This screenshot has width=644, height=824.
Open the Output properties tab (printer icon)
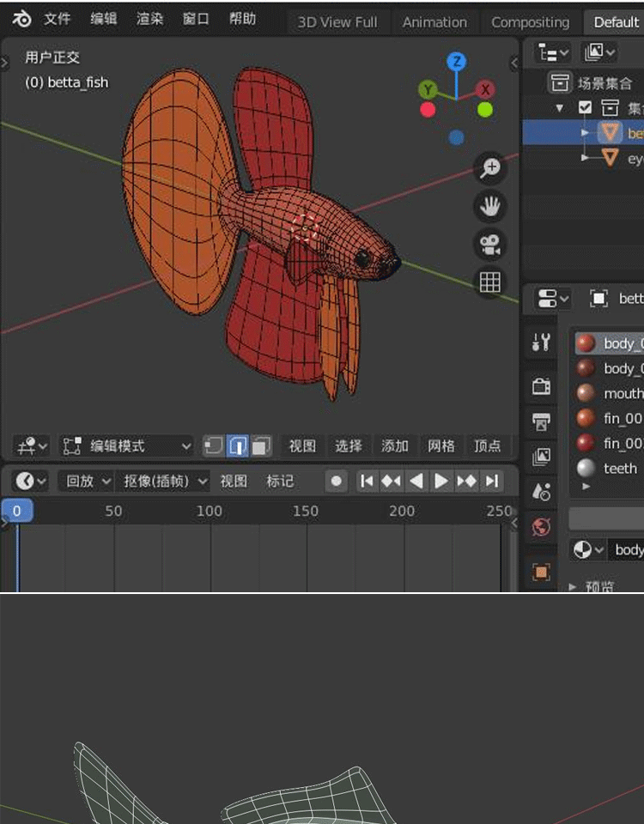542,421
